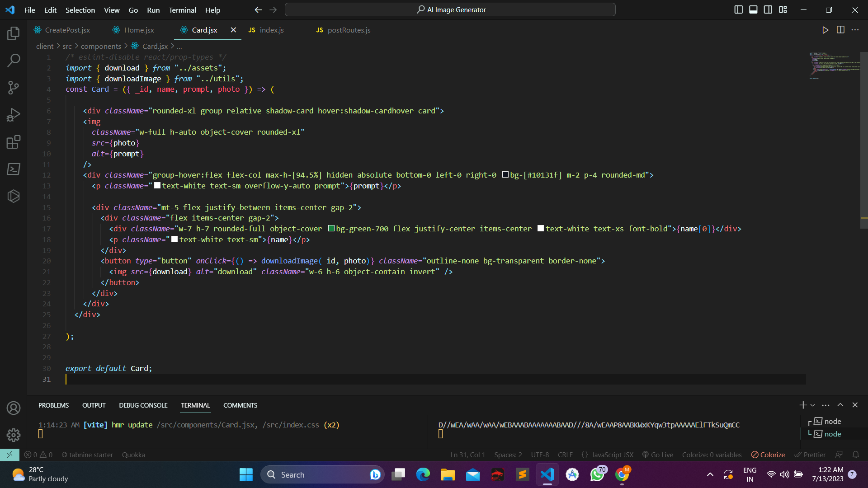
Task: Click Go Live in status bar
Action: tap(658, 455)
